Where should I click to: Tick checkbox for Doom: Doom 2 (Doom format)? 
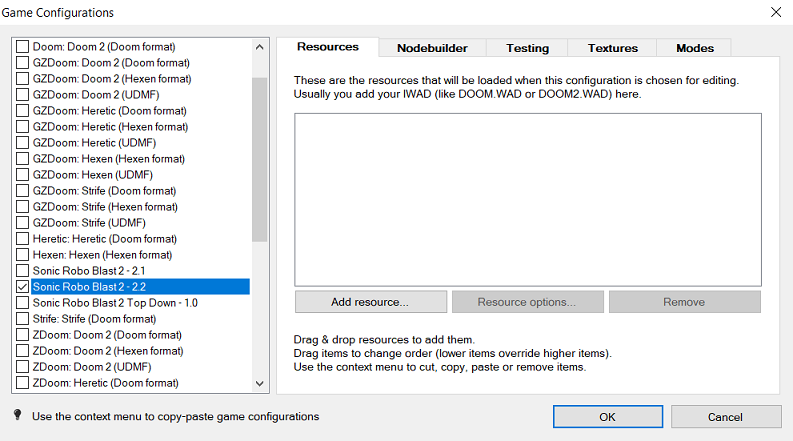pyautogui.click(x=22, y=47)
